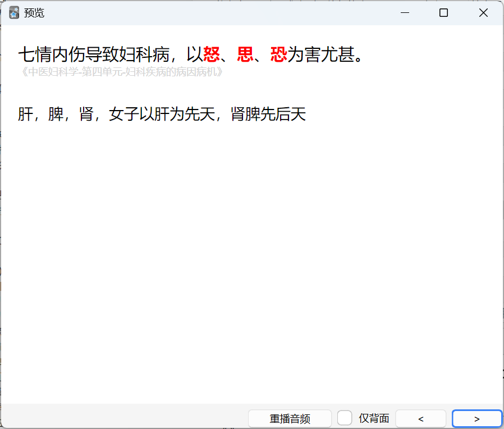Screen dimensions: 504x429
Task: Click the Anki app icon in title bar
Action: click(14, 13)
